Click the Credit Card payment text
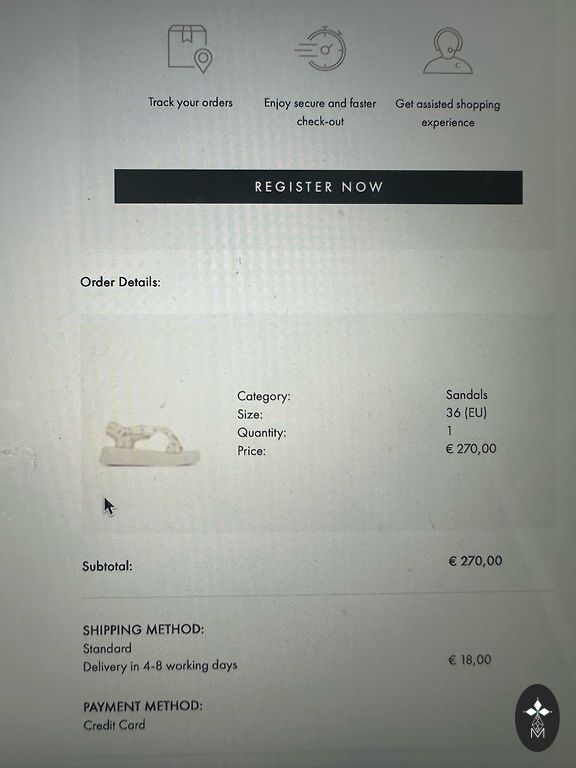 tap(114, 725)
